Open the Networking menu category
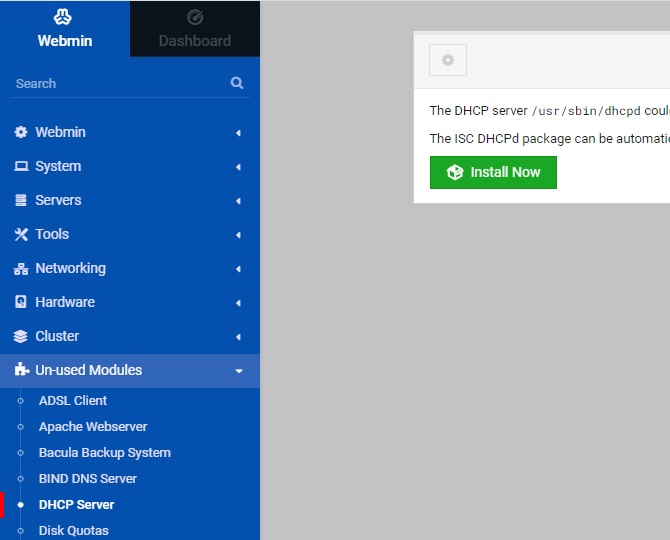Viewport: 670px width, 540px height. point(130,268)
